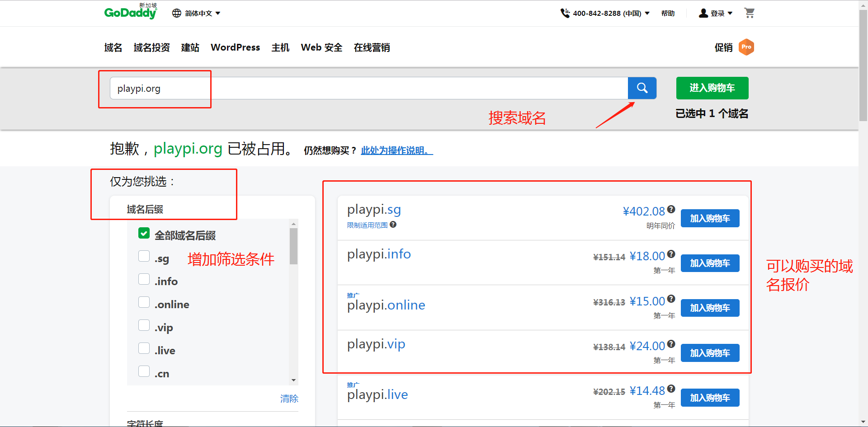Add playpi.live to cart

(x=710, y=398)
